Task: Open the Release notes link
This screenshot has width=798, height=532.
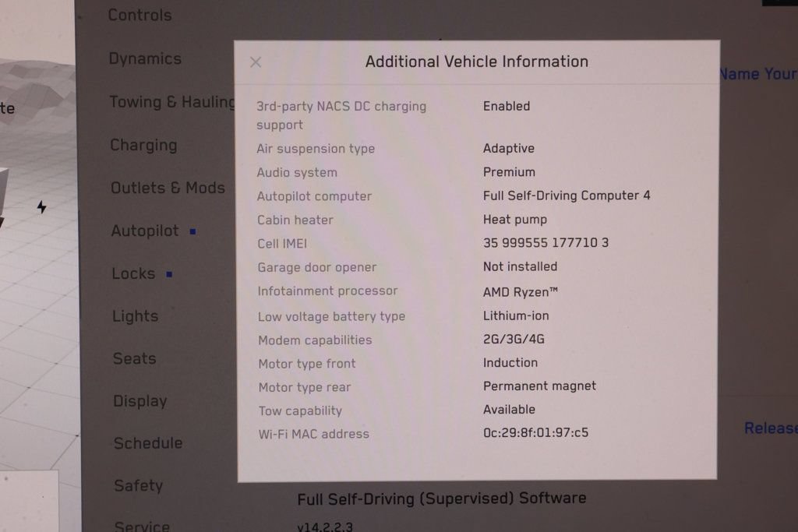Action: click(771, 428)
